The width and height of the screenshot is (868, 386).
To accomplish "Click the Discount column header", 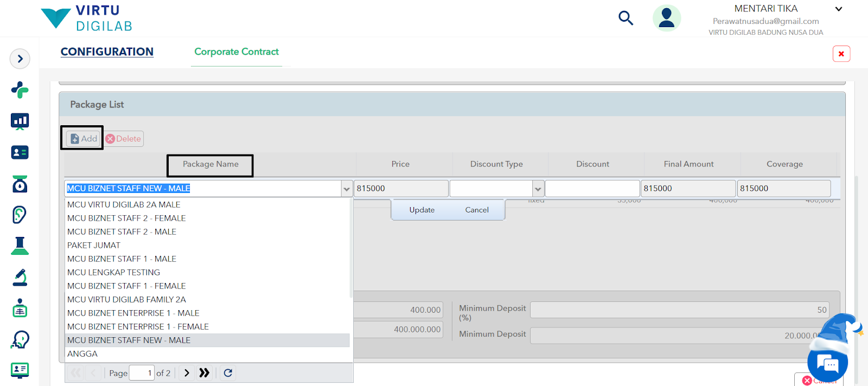I will click(x=592, y=164).
